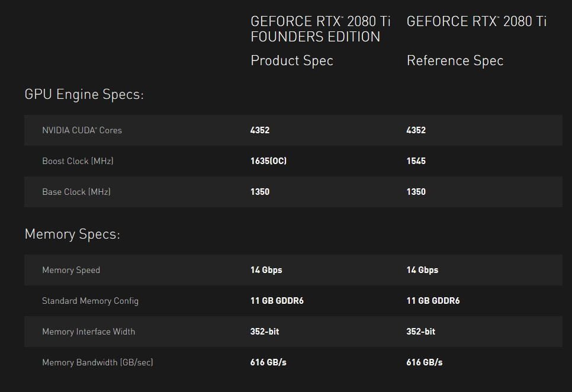Click the Reference Spec 11 GB GDDR6 value

(x=433, y=301)
